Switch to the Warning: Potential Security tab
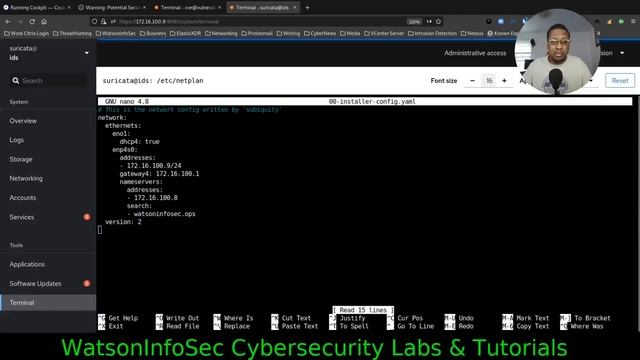 111,7
